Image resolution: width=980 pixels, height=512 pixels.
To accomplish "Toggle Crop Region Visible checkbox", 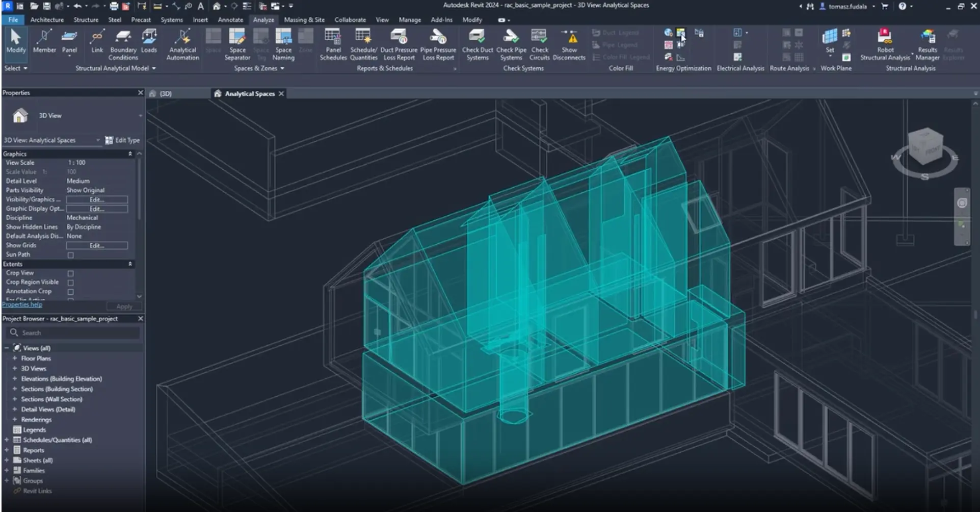I will click(71, 283).
